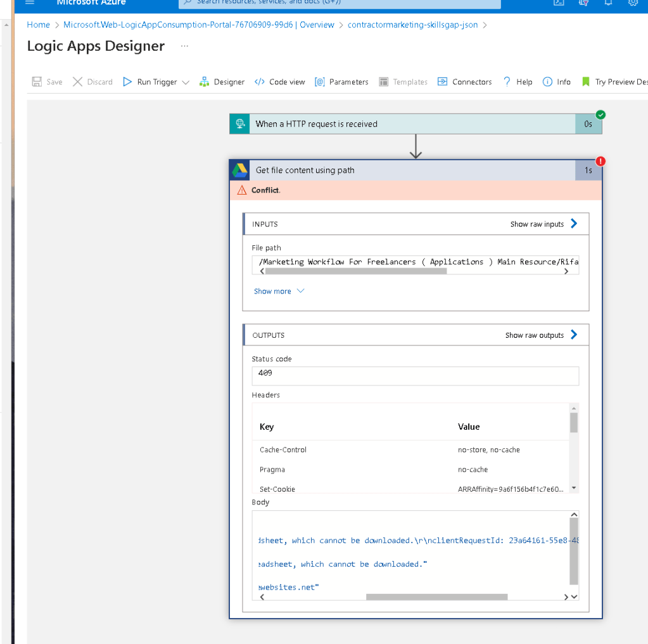
Task: Click the 0s duration on the HTTP trigger
Action: (588, 124)
